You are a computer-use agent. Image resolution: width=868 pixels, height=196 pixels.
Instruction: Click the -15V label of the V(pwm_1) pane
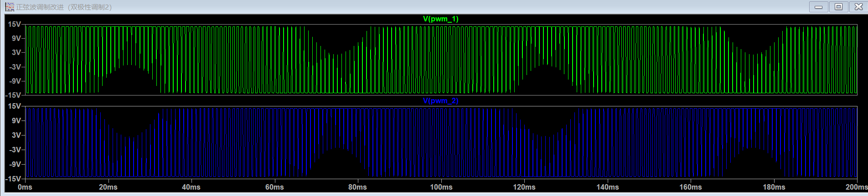point(13,95)
